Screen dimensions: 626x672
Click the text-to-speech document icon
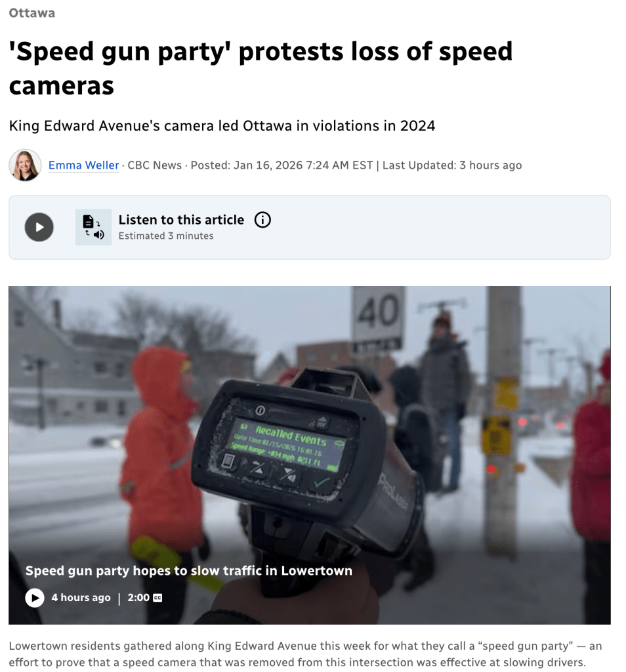[93, 227]
